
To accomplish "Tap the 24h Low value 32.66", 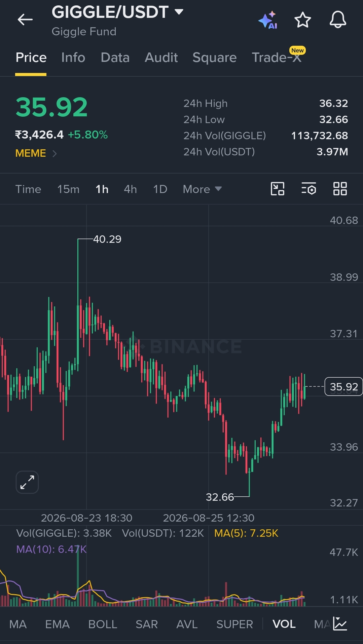I will (333, 119).
